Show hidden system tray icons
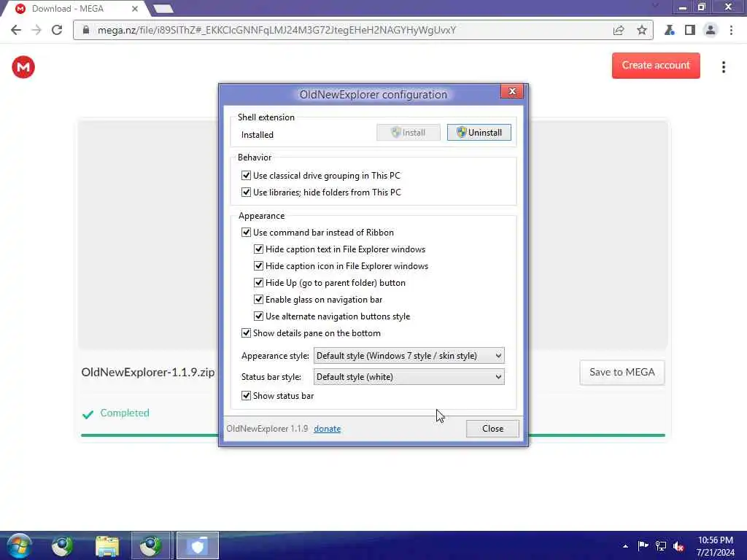 click(x=625, y=546)
